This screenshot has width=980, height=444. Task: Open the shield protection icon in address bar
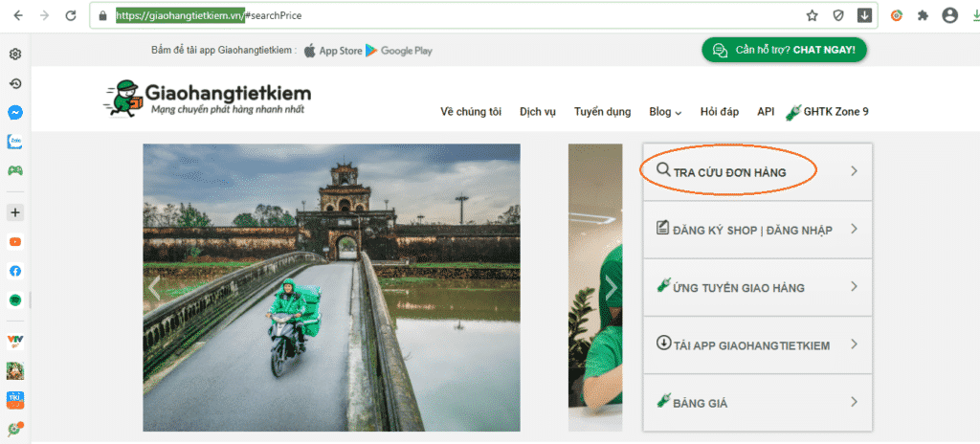[x=838, y=15]
